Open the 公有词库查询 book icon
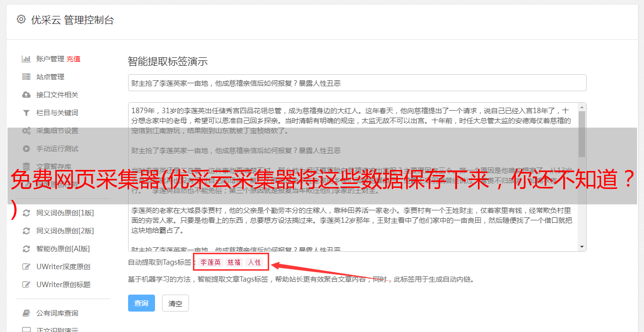644x332 pixels. 26,313
